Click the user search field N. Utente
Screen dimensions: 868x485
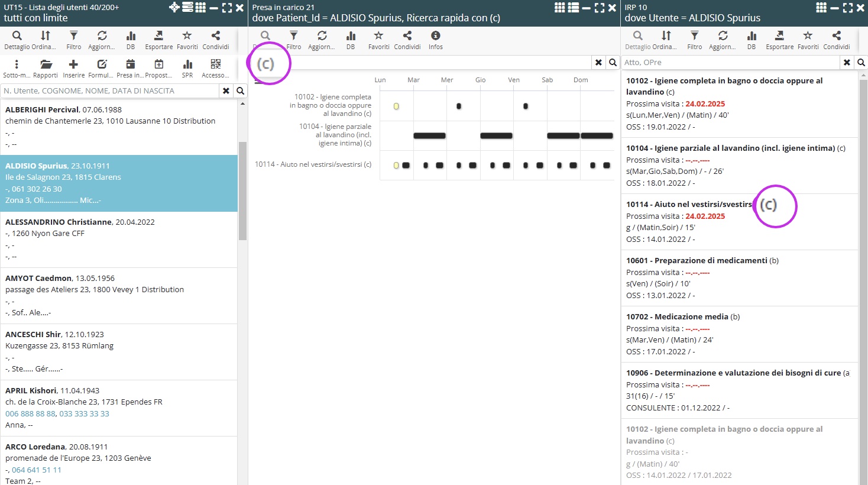110,90
